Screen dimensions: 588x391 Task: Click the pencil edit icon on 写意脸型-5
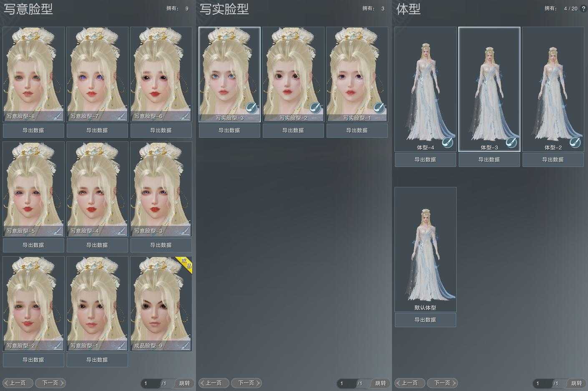[x=58, y=230]
